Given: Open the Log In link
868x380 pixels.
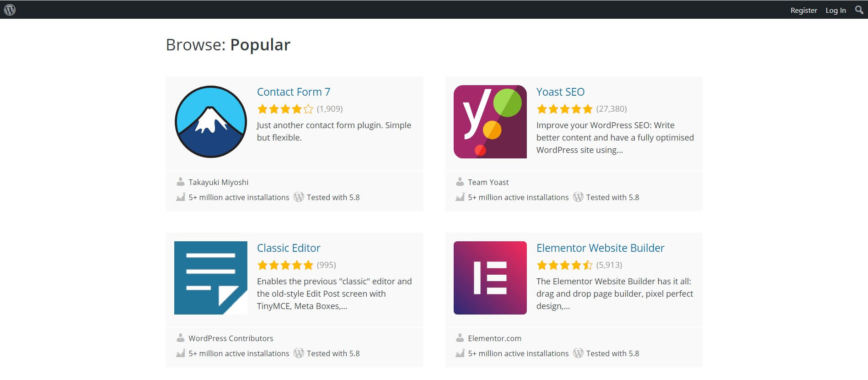Looking at the screenshot, I should tap(836, 10).
